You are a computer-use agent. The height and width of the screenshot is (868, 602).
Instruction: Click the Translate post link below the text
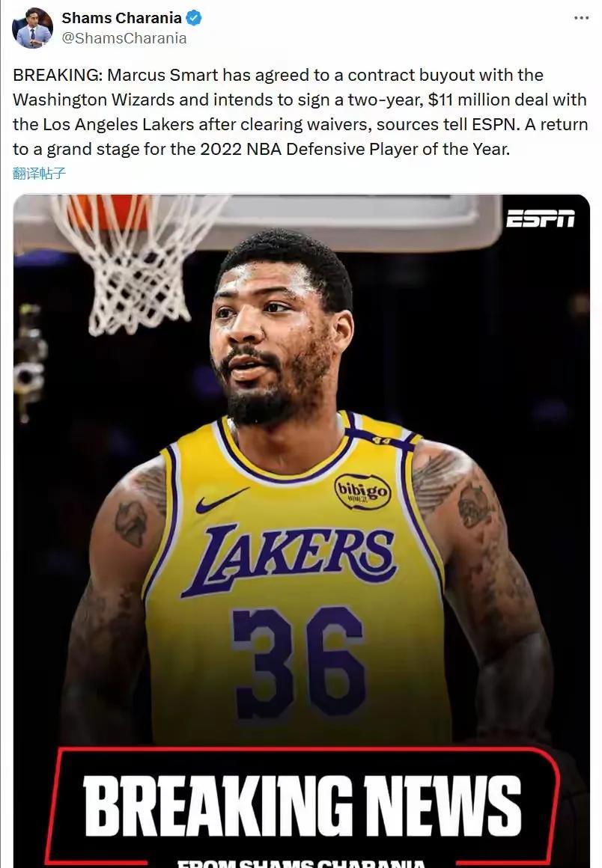[x=40, y=174]
